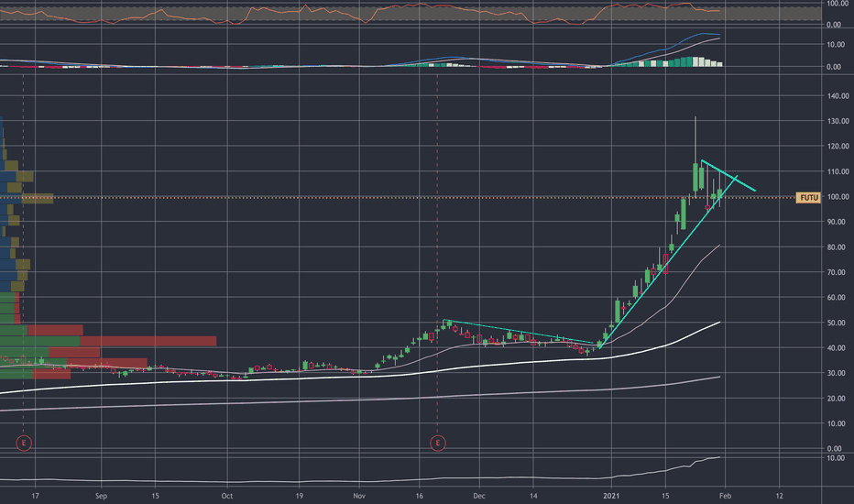Click the Nov label on time axis
The width and height of the screenshot is (854, 504).
tap(359, 496)
